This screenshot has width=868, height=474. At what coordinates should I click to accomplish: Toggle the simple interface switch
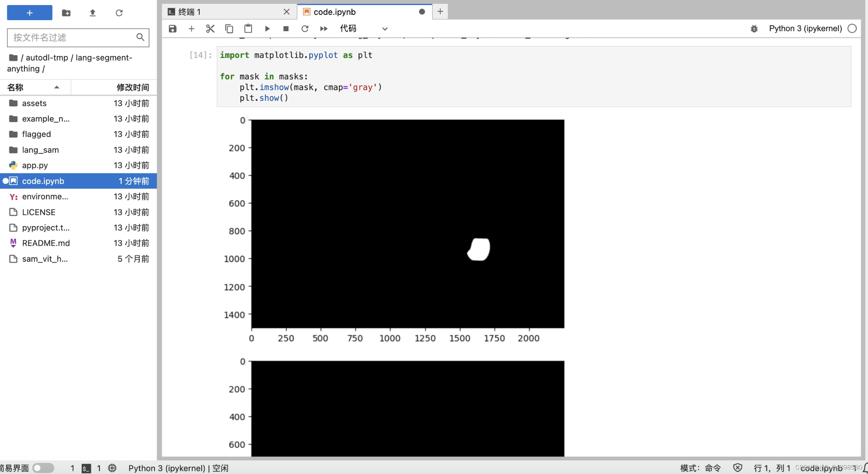[x=43, y=468]
